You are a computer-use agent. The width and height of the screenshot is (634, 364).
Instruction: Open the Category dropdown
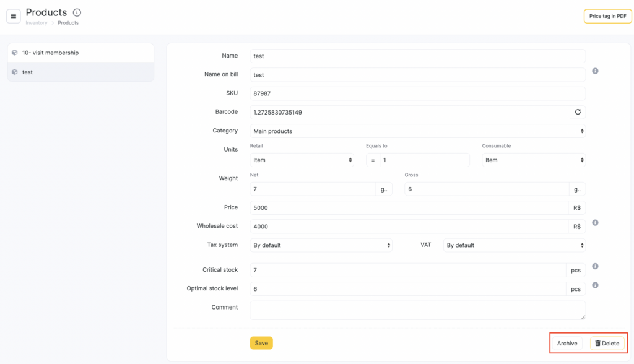coord(417,131)
